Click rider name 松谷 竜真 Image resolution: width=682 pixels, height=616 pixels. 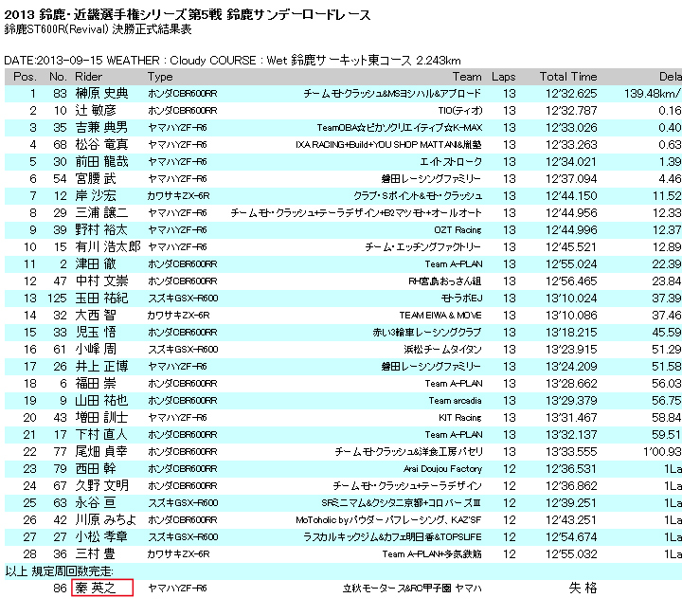point(101,144)
